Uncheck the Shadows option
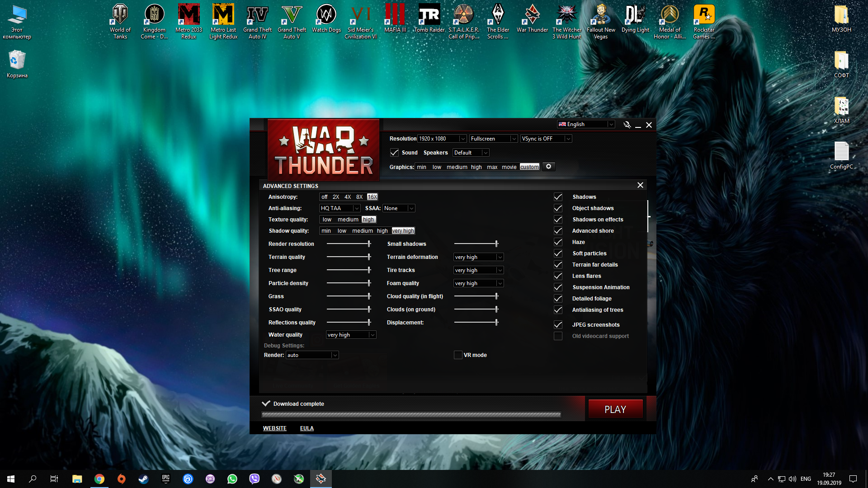868x488 pixels. [x=558, y=197]
